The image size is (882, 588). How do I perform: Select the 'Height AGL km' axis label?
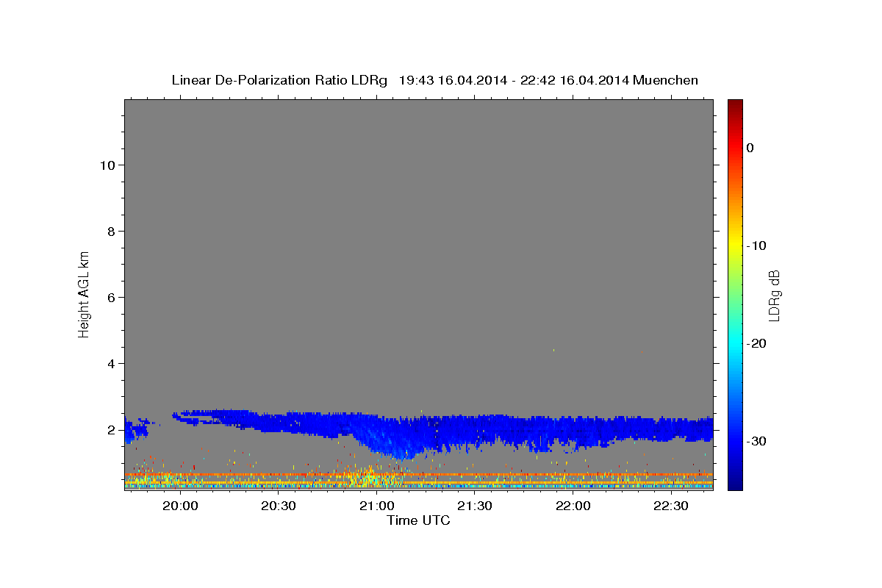pyautogui.click(x=85, y=293)
